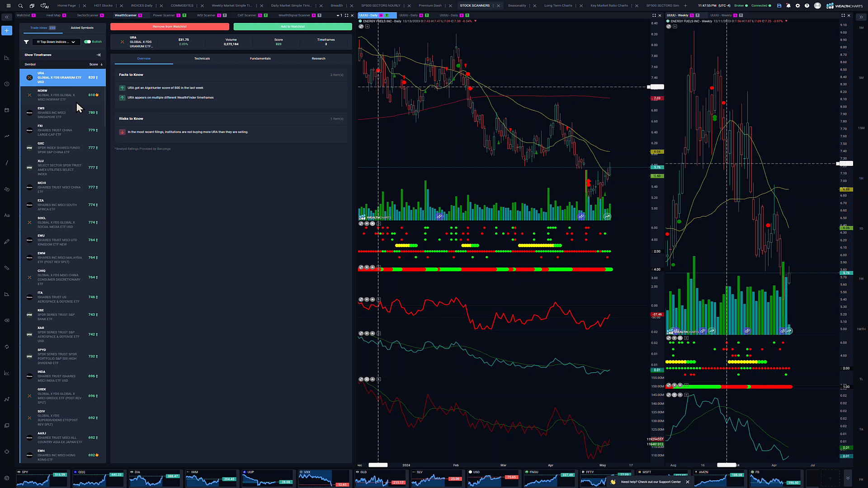This screenshot has height=488, width=868.
Task: Open the Top Down Indices dropdown
Action: pos(56,42)
